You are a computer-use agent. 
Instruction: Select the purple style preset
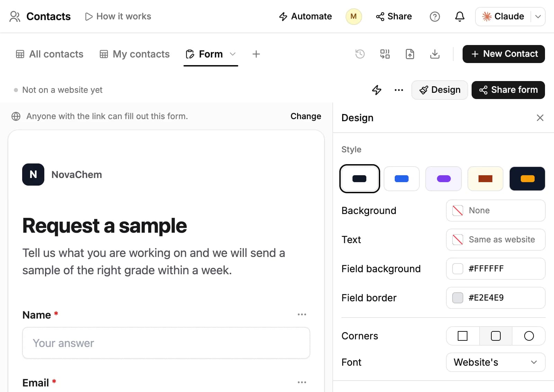[444, 179]
